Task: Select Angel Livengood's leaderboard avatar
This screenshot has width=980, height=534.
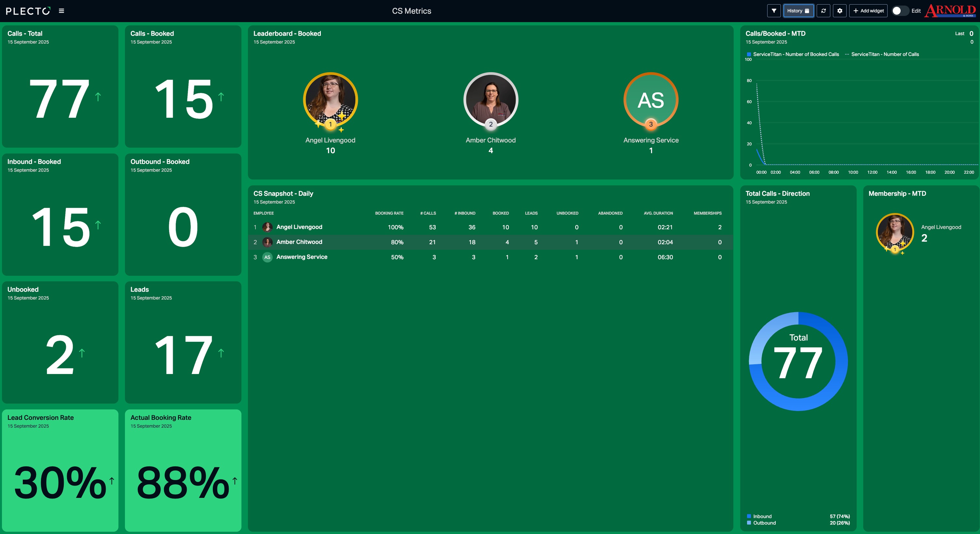Action: pyautogui.click(x=330, y=100)
